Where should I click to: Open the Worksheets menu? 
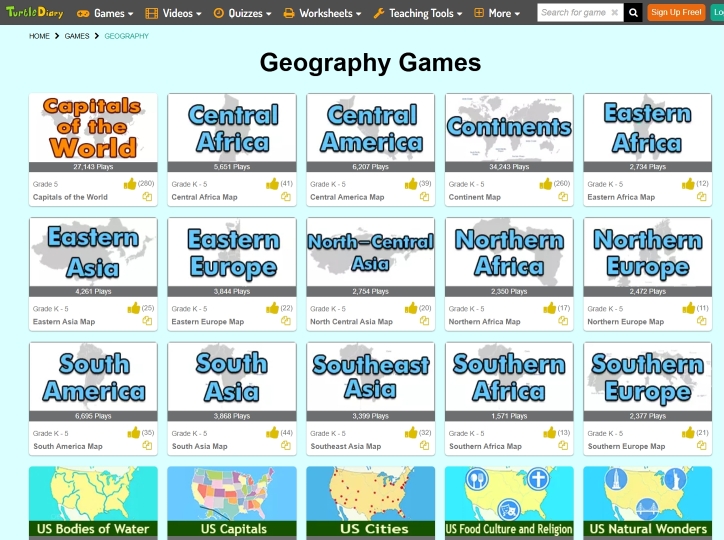point(323,13)
